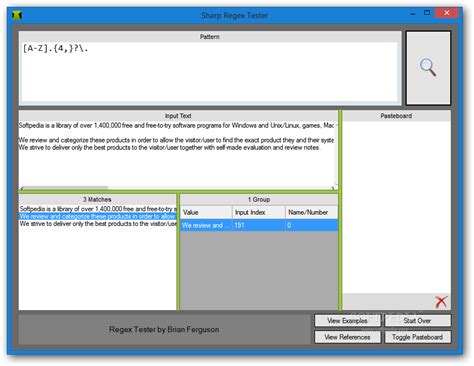Screen dimensions: 474x366
Task: Focus the Pattern input field
Action: coord(210,71)
